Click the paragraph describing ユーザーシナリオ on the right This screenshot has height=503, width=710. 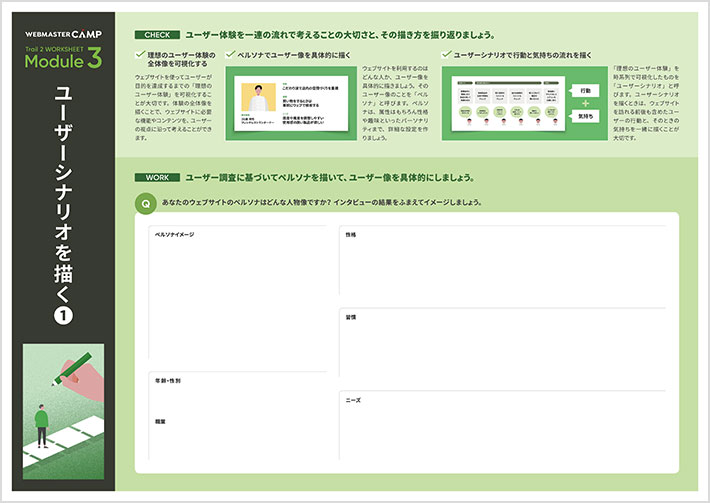[x=646, y=103]
